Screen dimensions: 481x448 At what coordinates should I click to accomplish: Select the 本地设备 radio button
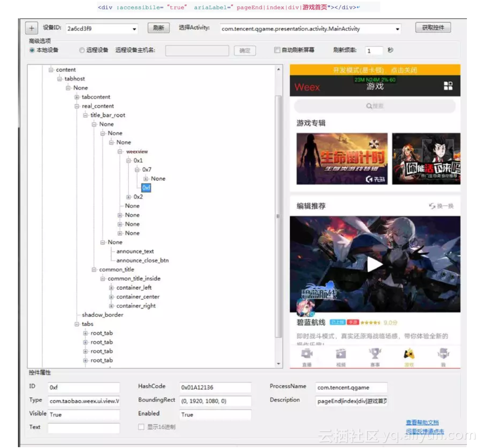[32, 50]
